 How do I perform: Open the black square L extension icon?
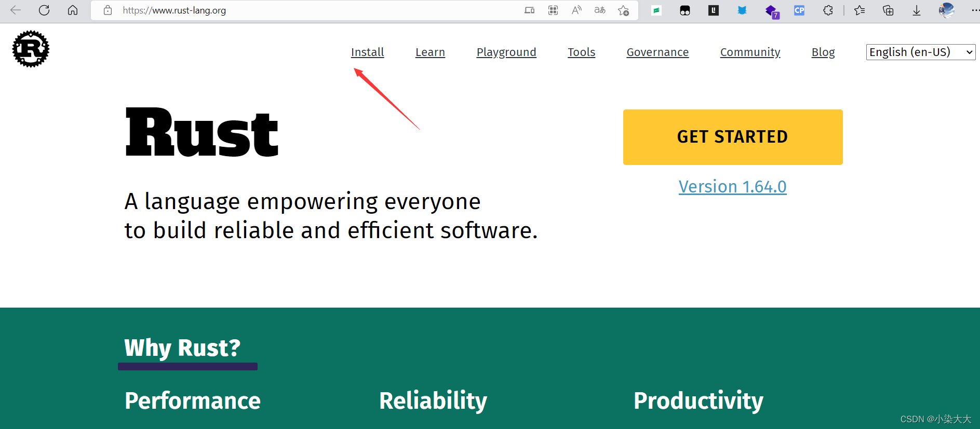(714, 10)
